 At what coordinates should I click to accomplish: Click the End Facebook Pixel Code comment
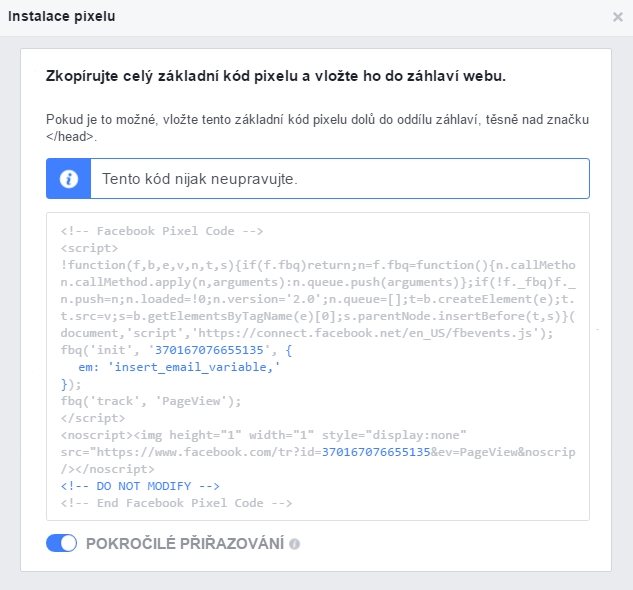(x=176, y=503)
